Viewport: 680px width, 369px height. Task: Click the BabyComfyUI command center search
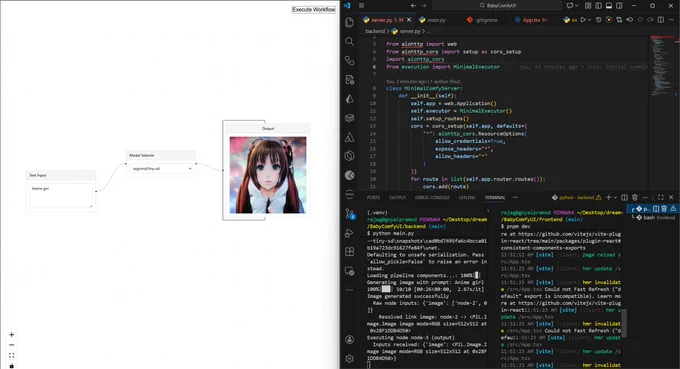[x=497, y=6]
